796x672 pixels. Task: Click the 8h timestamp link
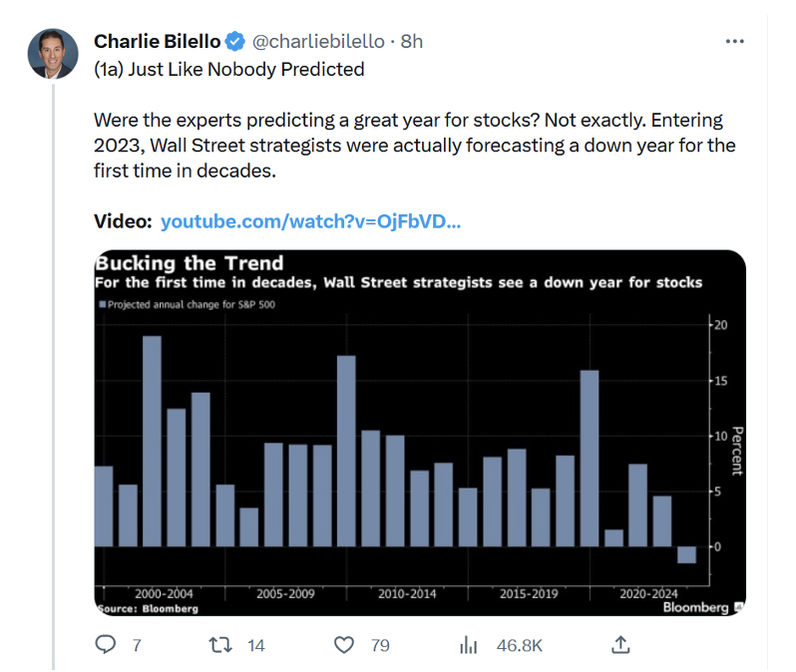pos(412,41)
